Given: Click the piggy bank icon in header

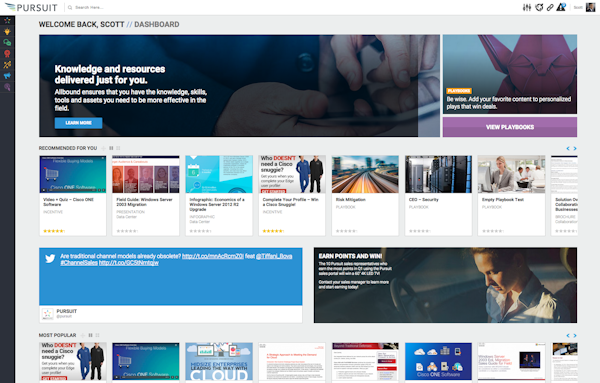Looking at the screenshot, I should [x=539, y=7].
